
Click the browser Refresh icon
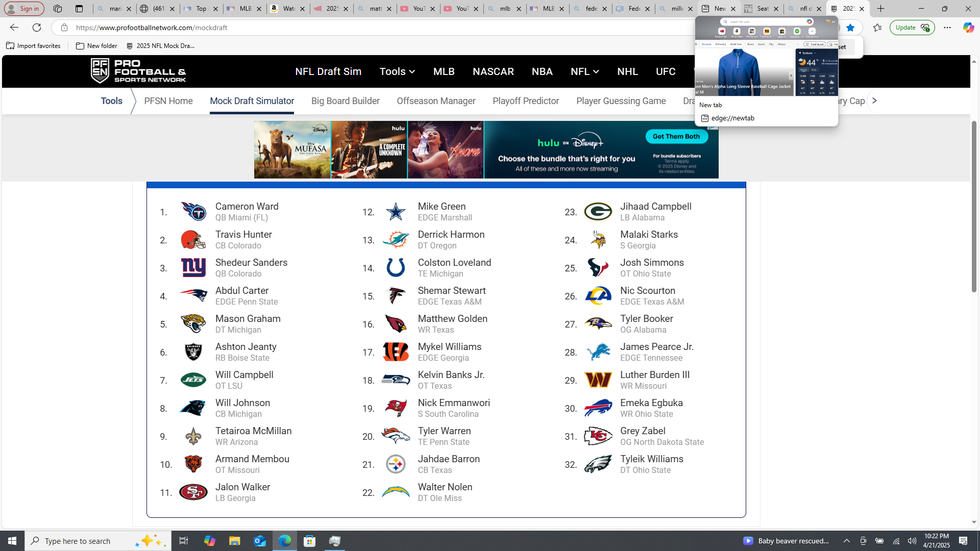[37, 28]
